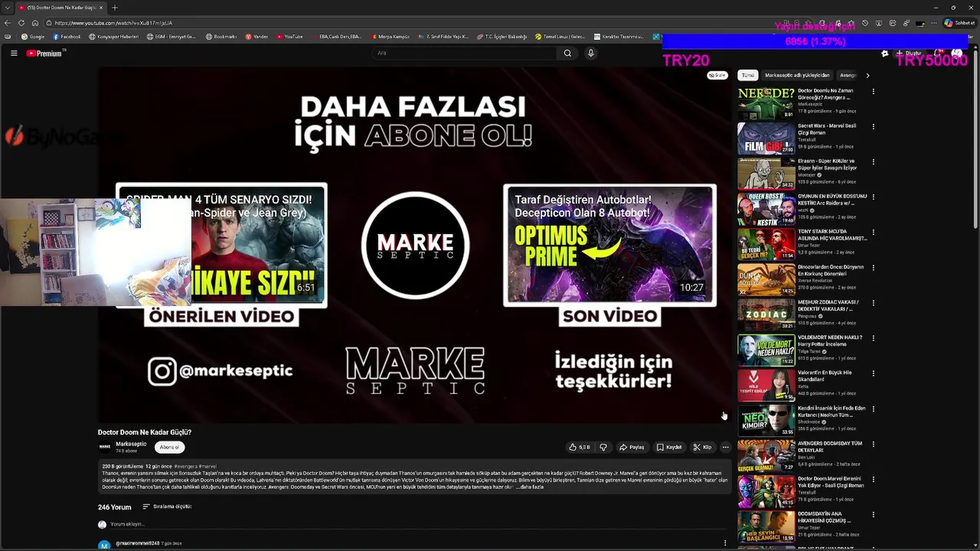Viewport: 980px width, 551px height.
Task: Open the Markeseptic channel avatar
Action: click(x=104, y=447)
